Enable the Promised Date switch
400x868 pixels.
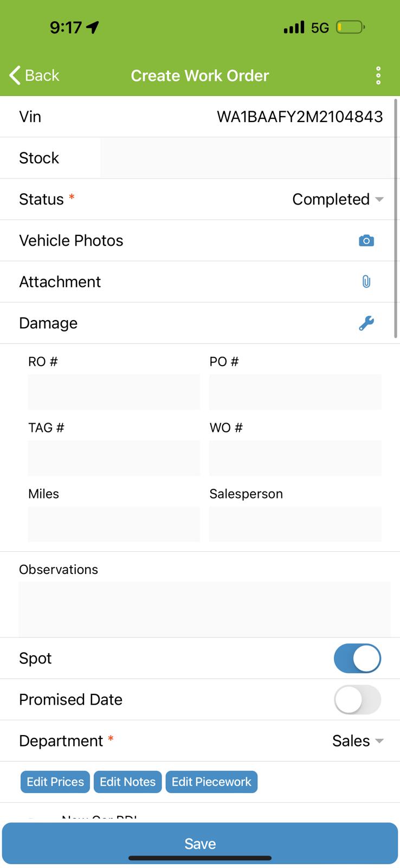(x=357, y=699)
